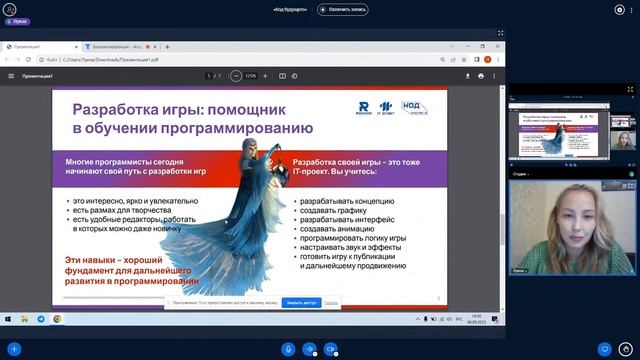
Task: Click the fit to page icon
Action: [282, 76]
